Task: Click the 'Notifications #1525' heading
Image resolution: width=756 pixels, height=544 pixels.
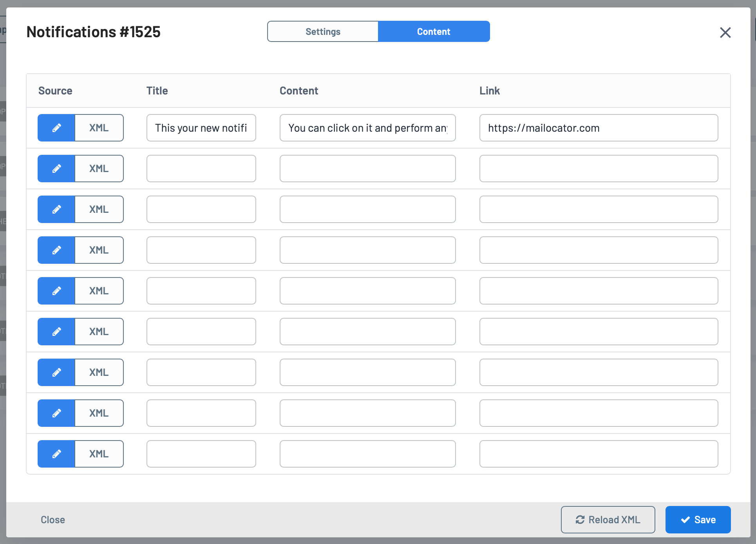Action: 93,32
